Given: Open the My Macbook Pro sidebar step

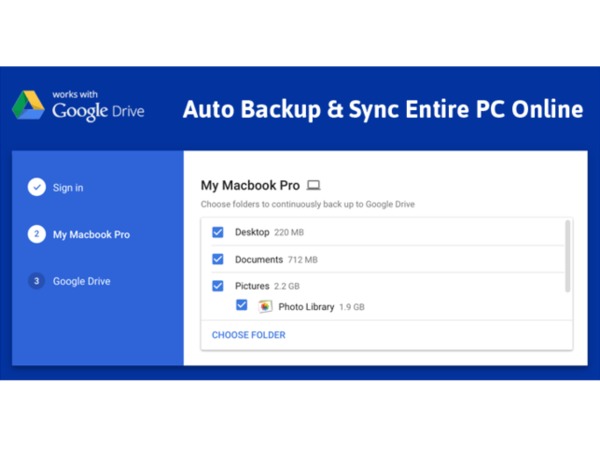Looking at the screenshot, I should 91,234.
